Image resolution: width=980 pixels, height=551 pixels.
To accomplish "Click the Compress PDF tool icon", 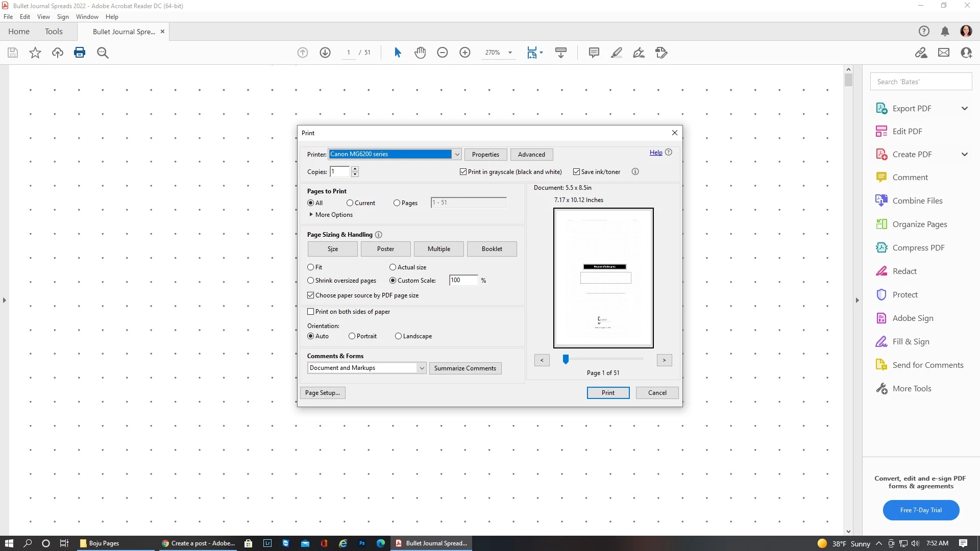I will pos(881,247).
